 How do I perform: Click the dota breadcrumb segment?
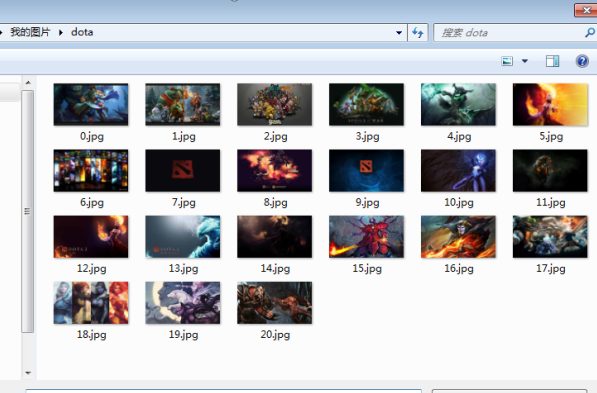[x=82, y=32]
